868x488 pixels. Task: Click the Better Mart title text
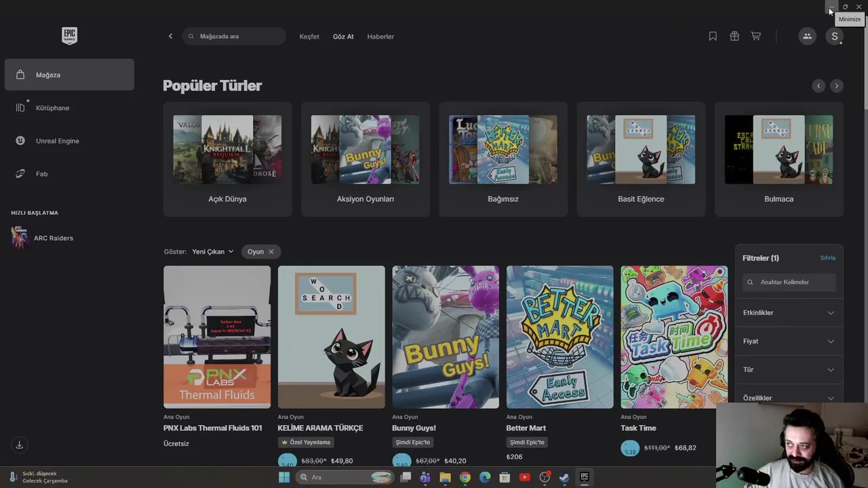[526, 428]
